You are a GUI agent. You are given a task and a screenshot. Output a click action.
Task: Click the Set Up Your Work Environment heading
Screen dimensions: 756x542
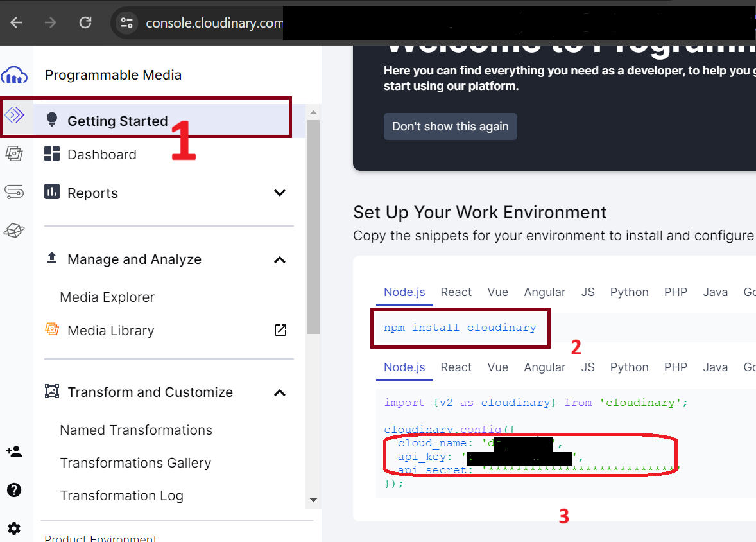point(480,213)
